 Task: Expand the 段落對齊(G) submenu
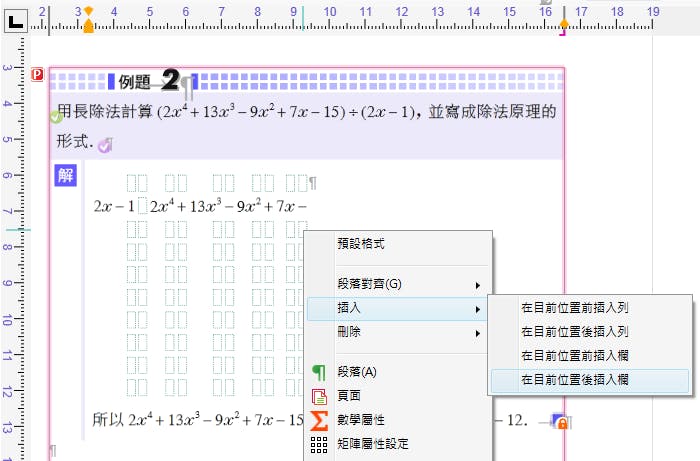click(398, 286)
